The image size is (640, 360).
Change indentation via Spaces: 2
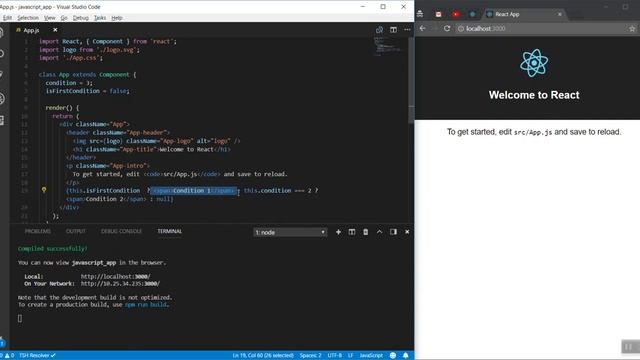310,356
